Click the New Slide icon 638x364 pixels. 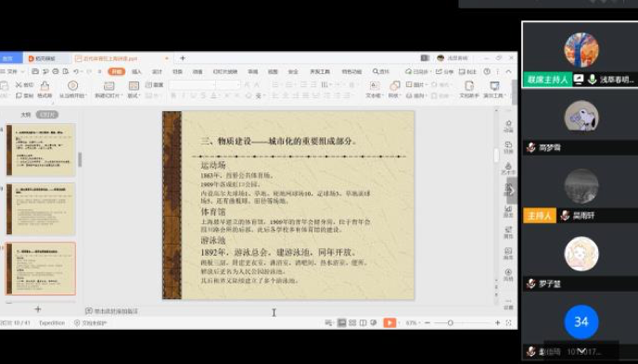109,86
